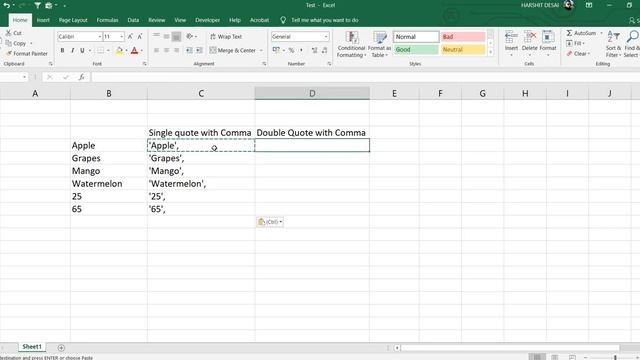Apply the Bad cell style
The image size is (640, 360).
point(463,37)
